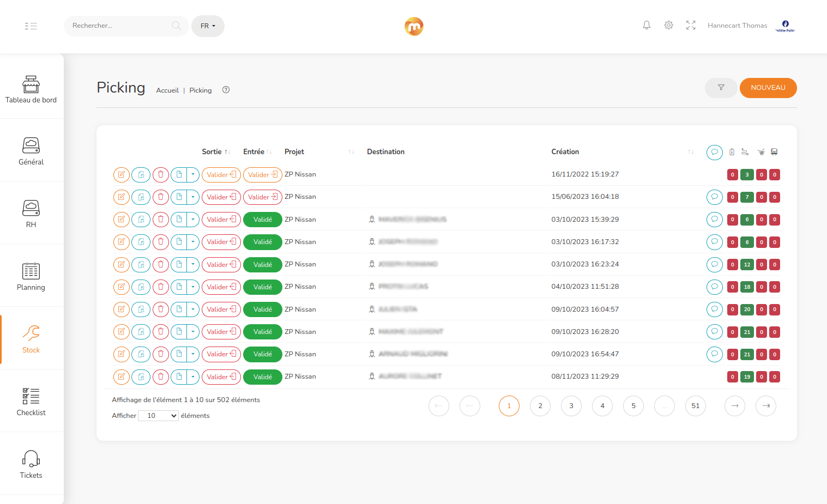Click the edit icon in first row
Image resolution: width=827 pixels, height=504 pixels.
(x=122, y=175)
